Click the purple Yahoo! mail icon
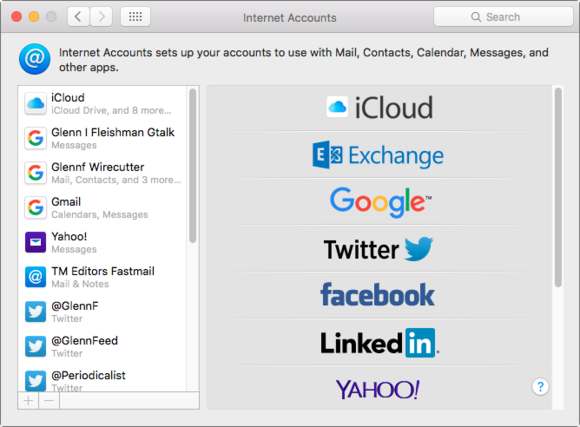 coord(36,242)
